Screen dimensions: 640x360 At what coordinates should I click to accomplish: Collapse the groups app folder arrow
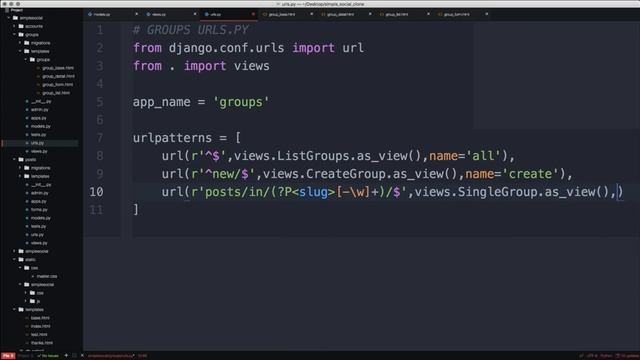click(x=14, y=35)
